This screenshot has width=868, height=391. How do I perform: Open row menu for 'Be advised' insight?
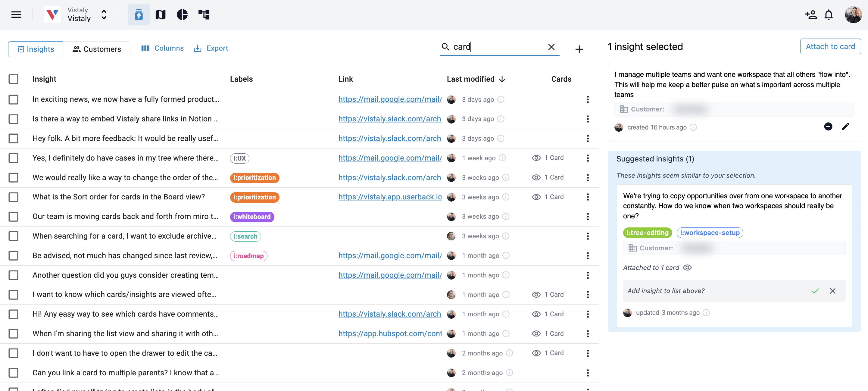coord(588,255)
